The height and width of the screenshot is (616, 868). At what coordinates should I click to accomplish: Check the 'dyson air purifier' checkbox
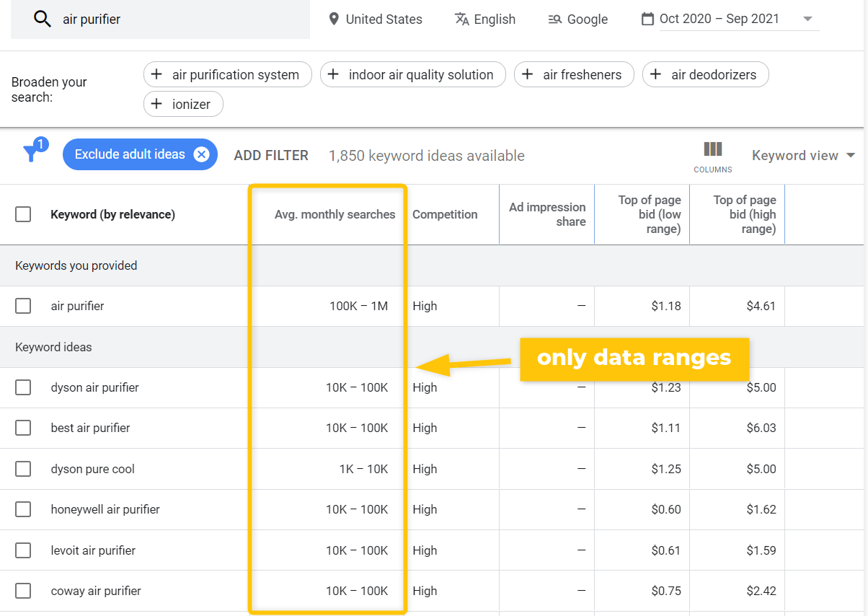[23, 387]
